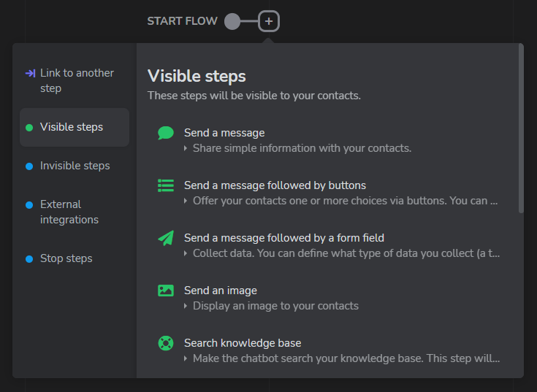Image resolution: width=537 pixels, height=392 pixels.
Task: Expand the buttons step description arrow
Action: click(186, 201)
